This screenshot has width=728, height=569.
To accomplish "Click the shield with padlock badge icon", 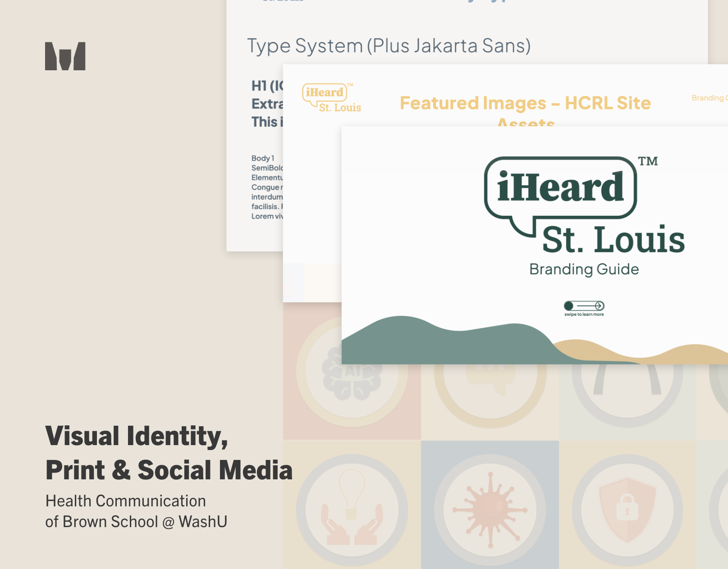I will [x=627, y=510].
